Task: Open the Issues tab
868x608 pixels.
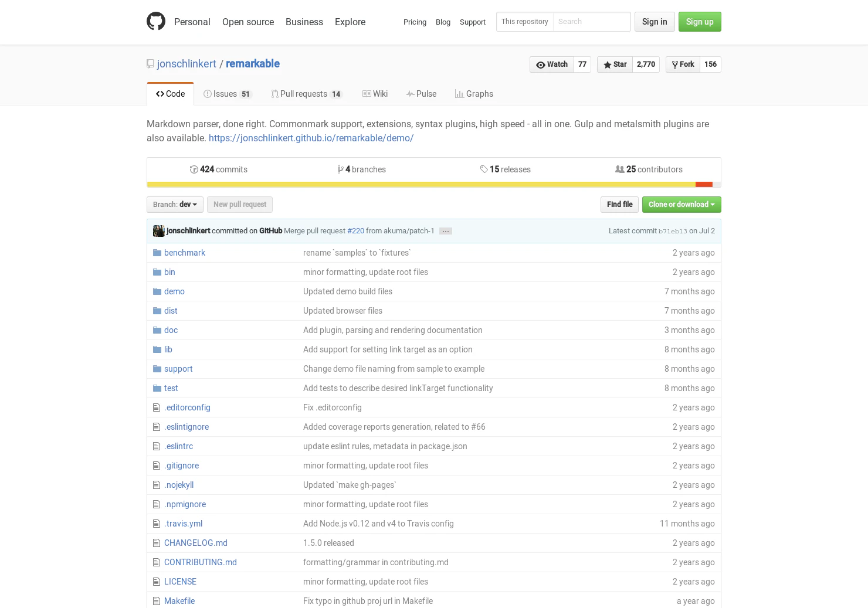Action: (228, 94)
